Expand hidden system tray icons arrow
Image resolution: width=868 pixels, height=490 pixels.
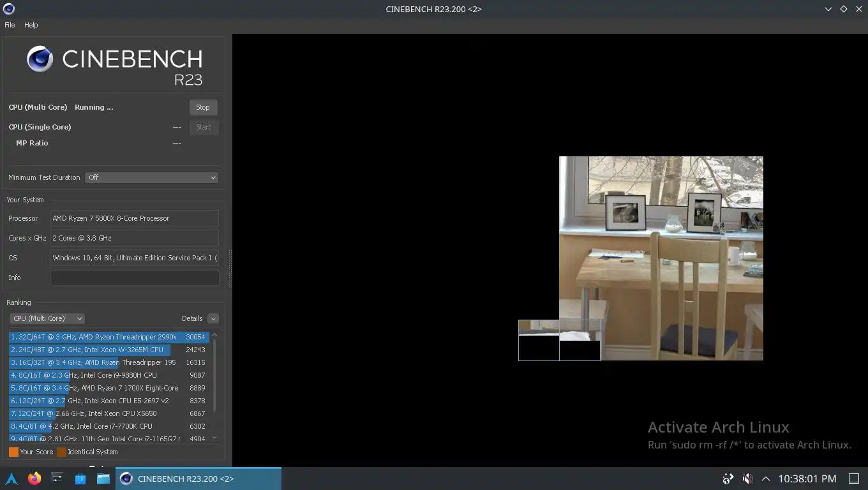765,479
